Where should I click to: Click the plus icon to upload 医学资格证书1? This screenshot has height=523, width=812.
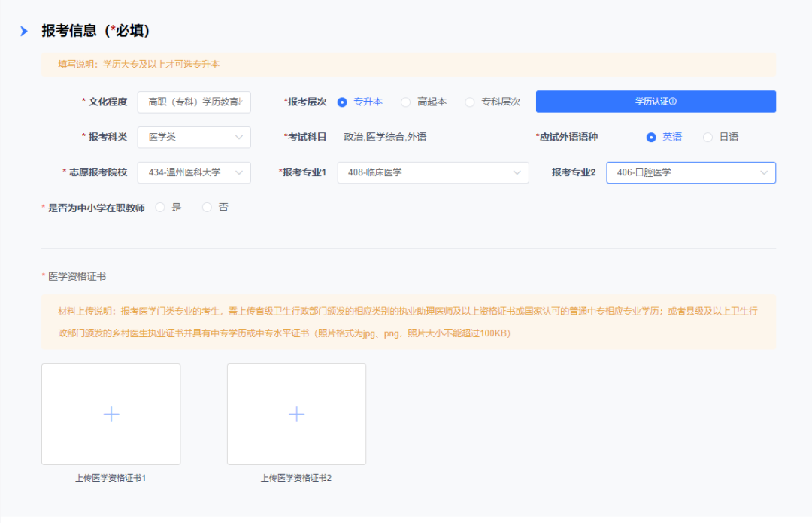(x=111, y=414)
